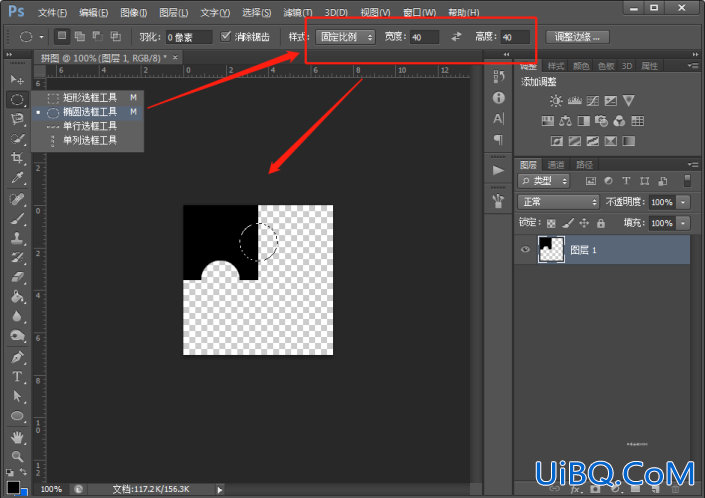Viewport: 705px width, 498px height.
Task: Open the 图像(I) menu
Action: point(134,13)
